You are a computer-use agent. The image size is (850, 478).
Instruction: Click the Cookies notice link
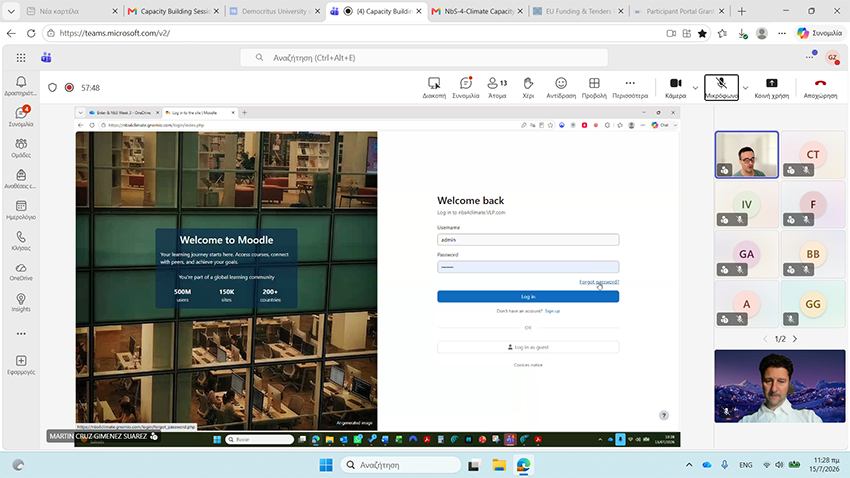(x=528, y=365)
